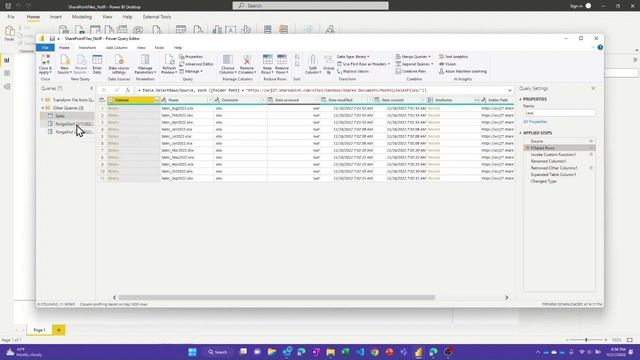The width and height of the screenshot is (640, 360).
Task: Click the Content column expand button
Action: point(157,100)
